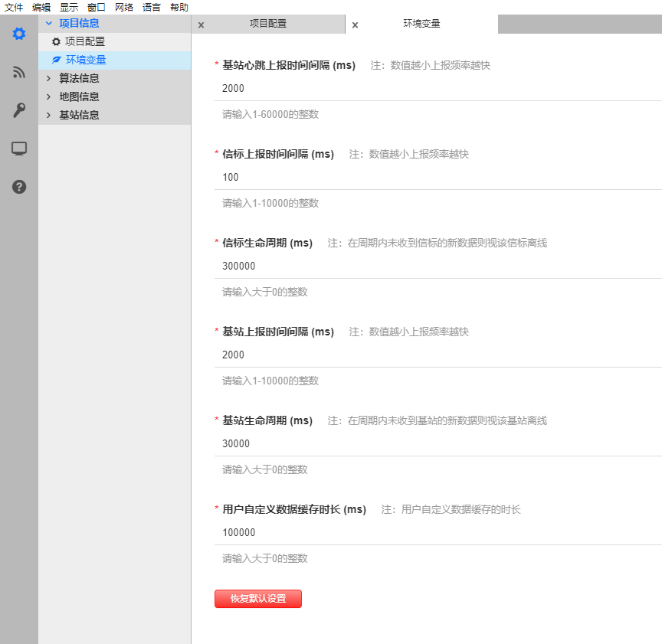
Task: Open the 文件 menu
Action: pos(14,7)
